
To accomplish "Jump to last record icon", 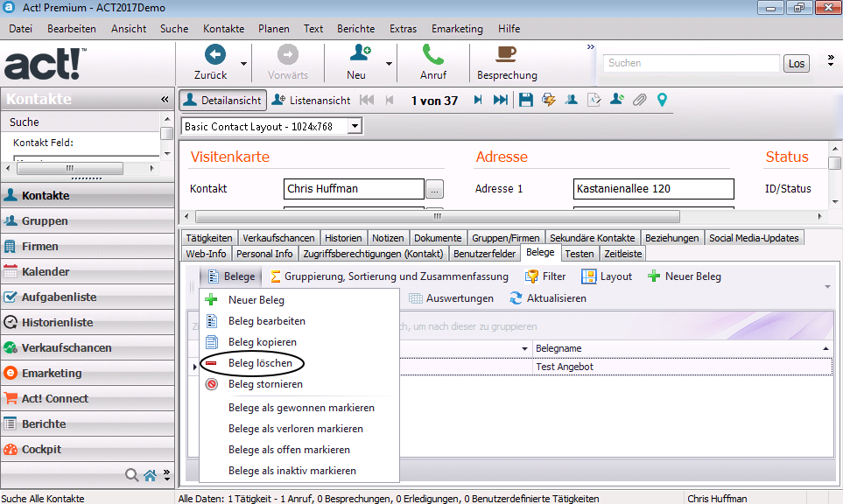I will 501,100.
